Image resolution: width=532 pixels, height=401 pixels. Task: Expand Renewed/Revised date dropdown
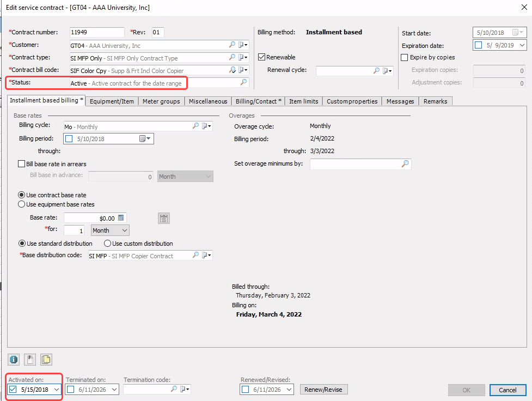[x=289, y=390]
